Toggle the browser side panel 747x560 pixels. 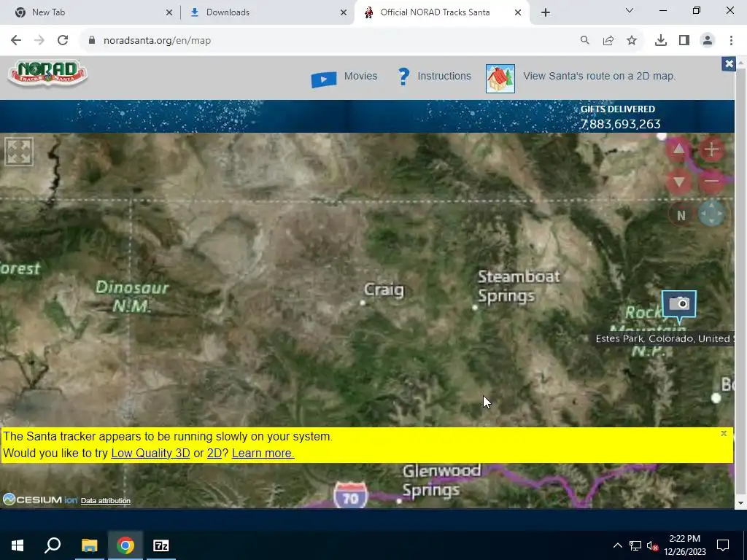(684, 41)
